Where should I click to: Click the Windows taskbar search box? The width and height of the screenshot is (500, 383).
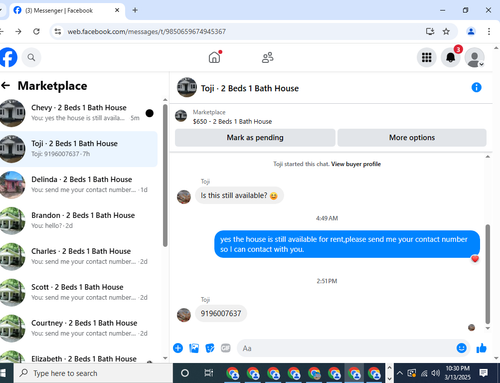tap(93, 373)
